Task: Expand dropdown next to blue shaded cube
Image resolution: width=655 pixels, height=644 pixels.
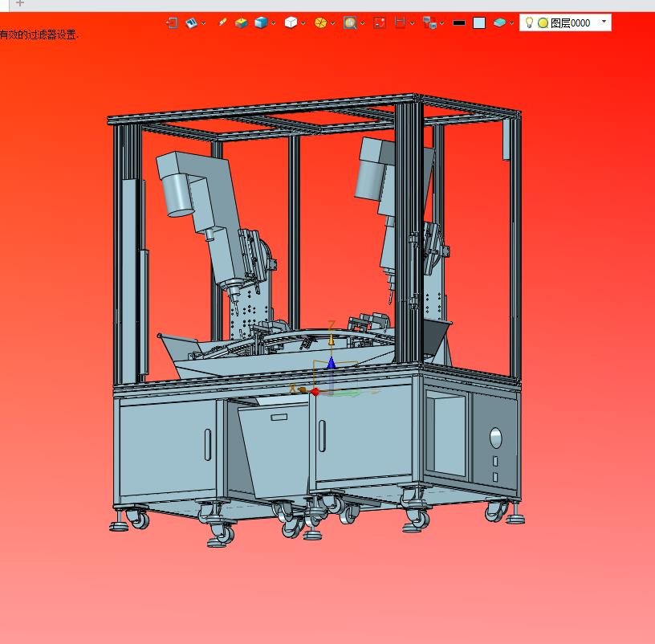Action: (x=273, y=23)
